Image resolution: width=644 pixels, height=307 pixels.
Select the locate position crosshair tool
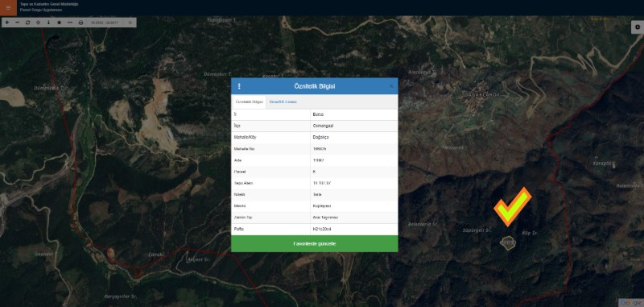pos(38,23)
